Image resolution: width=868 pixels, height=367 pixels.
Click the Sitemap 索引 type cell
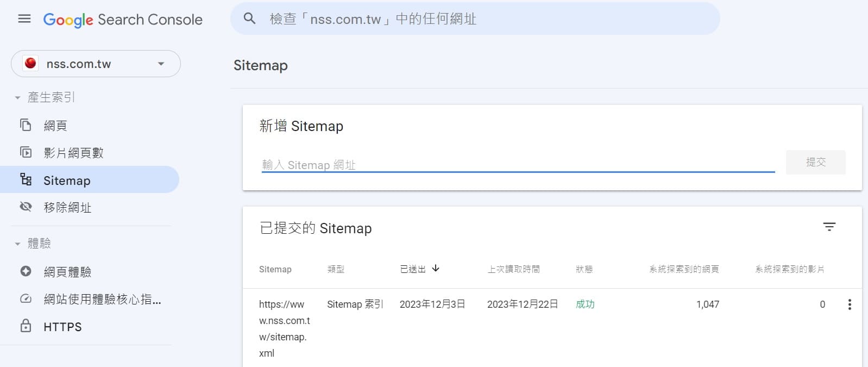(355, 304)
